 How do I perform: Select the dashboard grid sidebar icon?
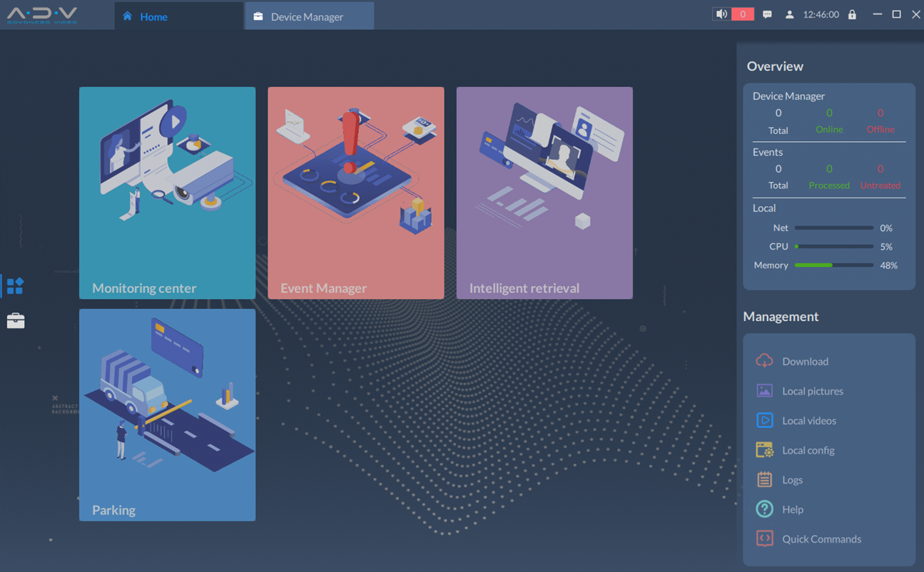(15, 286)
